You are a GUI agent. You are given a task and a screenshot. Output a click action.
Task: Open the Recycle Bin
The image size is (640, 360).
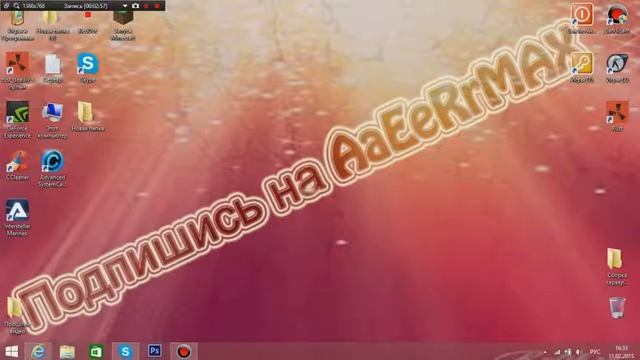coord(617,308)
